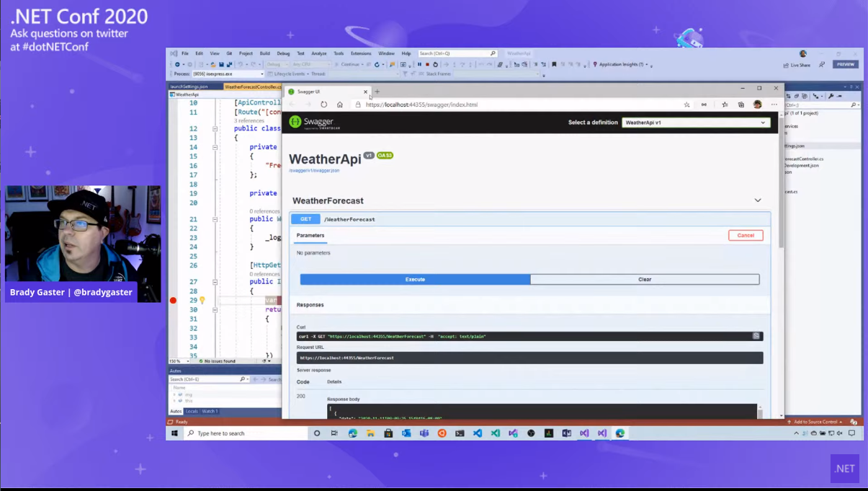Open a new browser tab with plus
Viewport: 868px width, 491px height.
coord(377,92)
